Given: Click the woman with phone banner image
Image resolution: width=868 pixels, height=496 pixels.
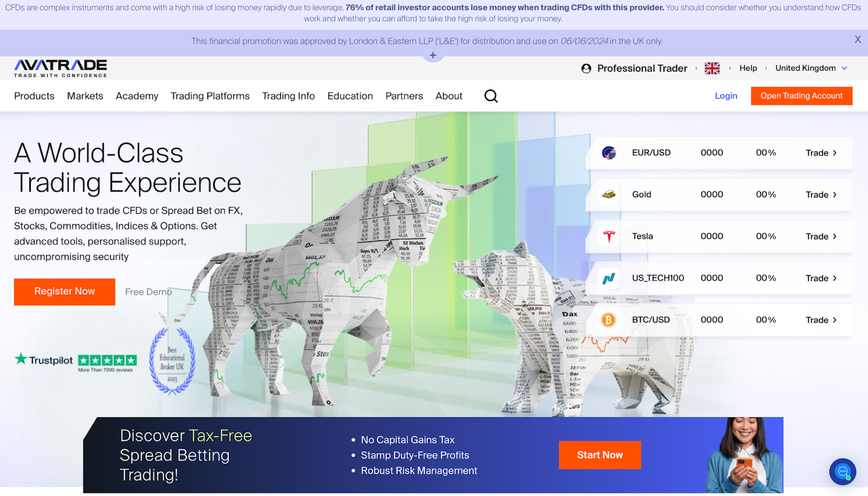Looking at the screenshot, I should click(x=744, y=455).
